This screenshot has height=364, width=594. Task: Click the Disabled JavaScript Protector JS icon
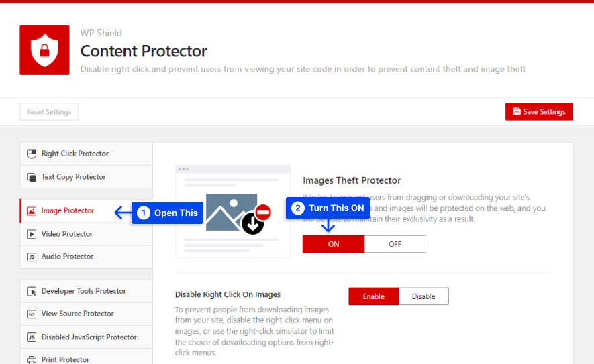click(32, 337)
